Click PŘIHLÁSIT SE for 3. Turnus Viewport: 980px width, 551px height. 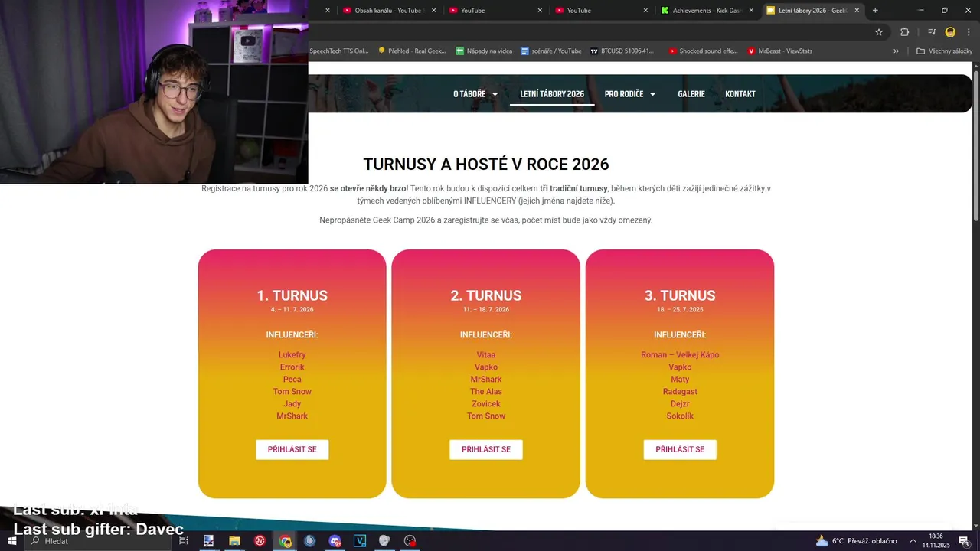click(x=680, y=449)
